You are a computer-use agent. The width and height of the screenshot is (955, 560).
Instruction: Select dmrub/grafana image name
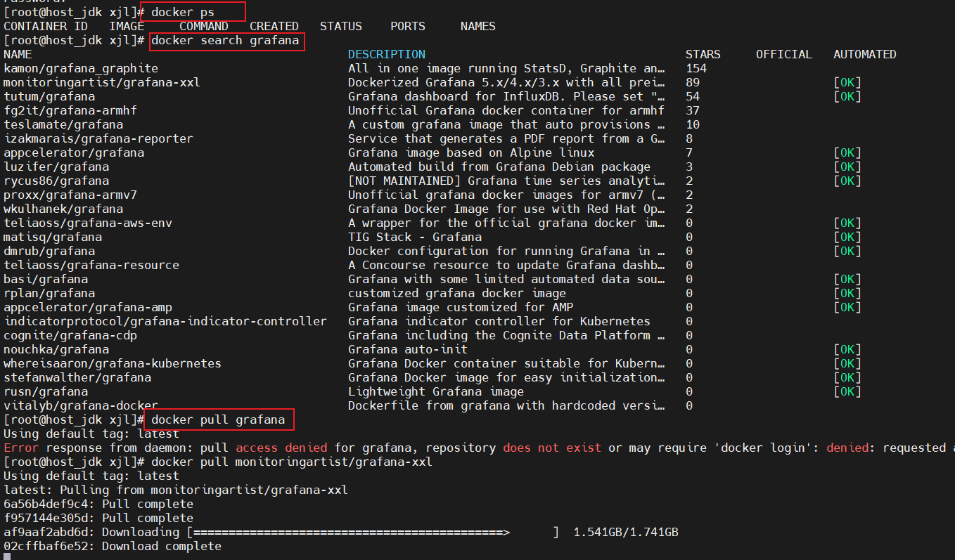pos(49,251)
